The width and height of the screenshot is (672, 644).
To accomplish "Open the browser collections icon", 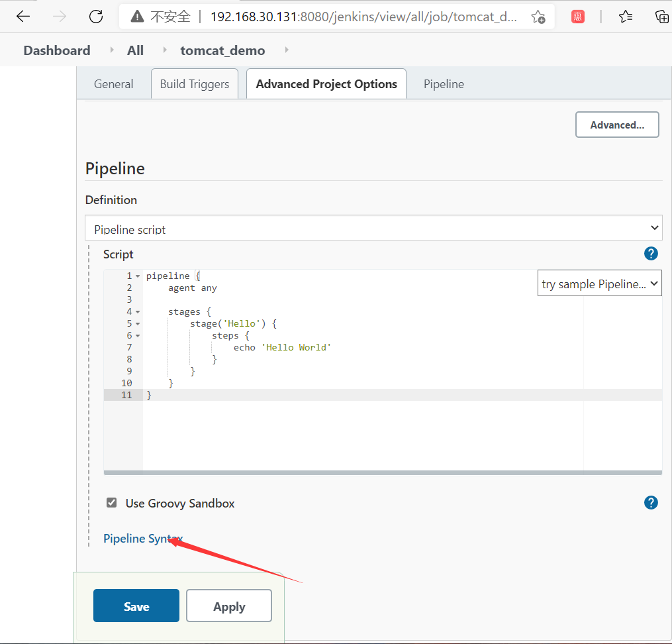I will coord(661,17).
